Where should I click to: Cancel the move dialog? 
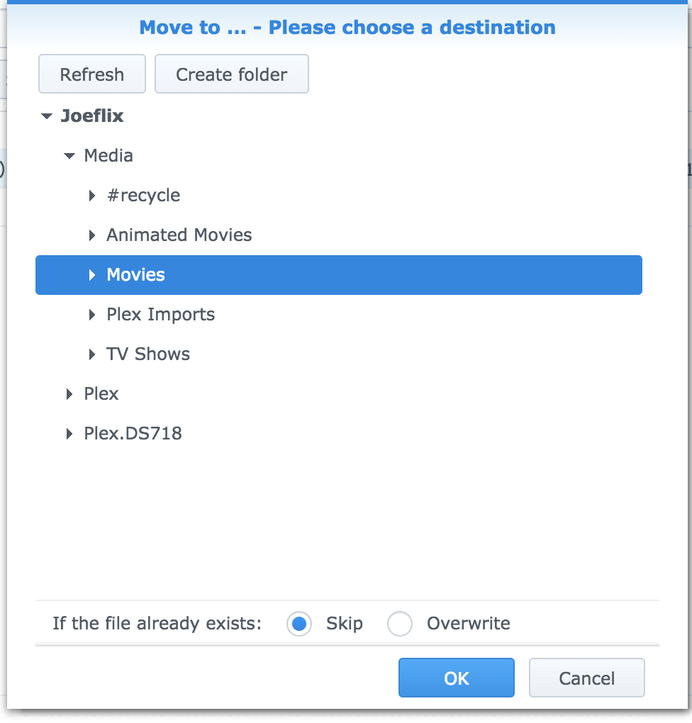click(x=586, y=678)
